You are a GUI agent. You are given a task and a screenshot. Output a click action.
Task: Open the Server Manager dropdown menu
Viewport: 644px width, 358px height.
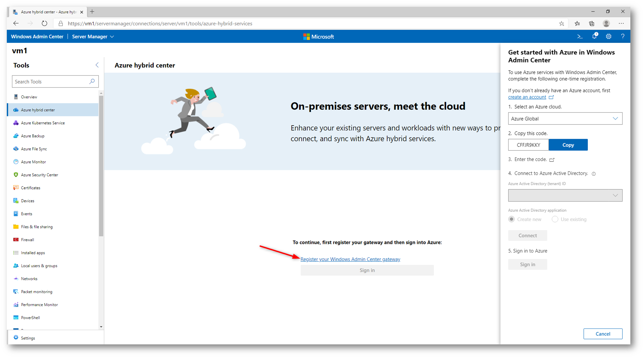coord(93,37)
